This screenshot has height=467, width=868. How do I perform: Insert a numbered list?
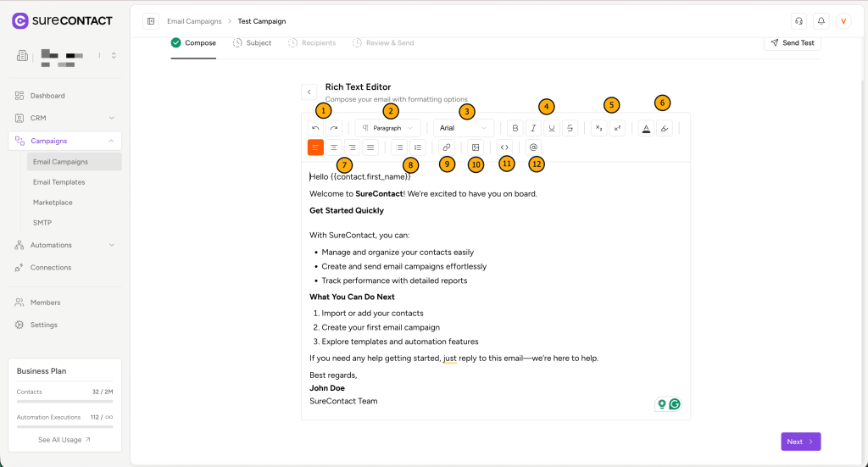coord(417,147)
